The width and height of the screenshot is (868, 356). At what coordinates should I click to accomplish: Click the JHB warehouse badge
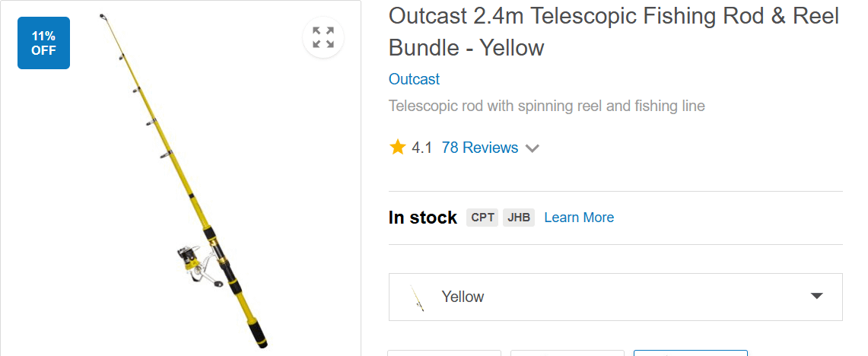point(519,218)
